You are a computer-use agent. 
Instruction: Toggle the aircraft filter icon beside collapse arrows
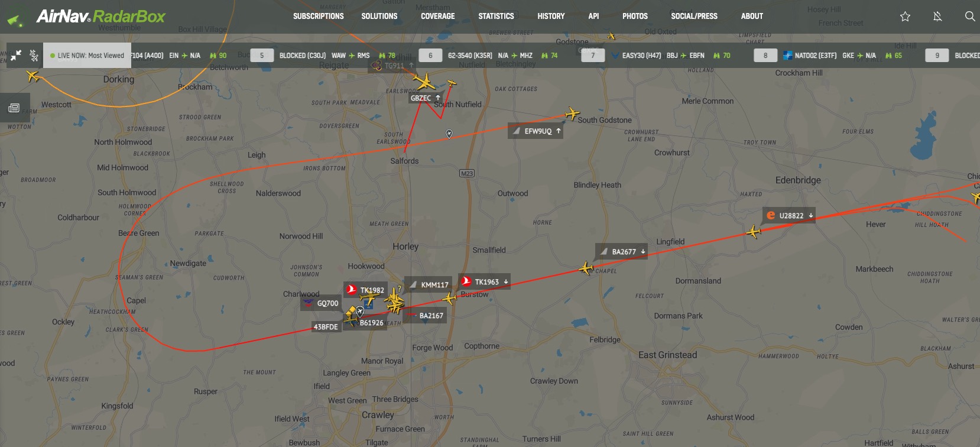34,56
